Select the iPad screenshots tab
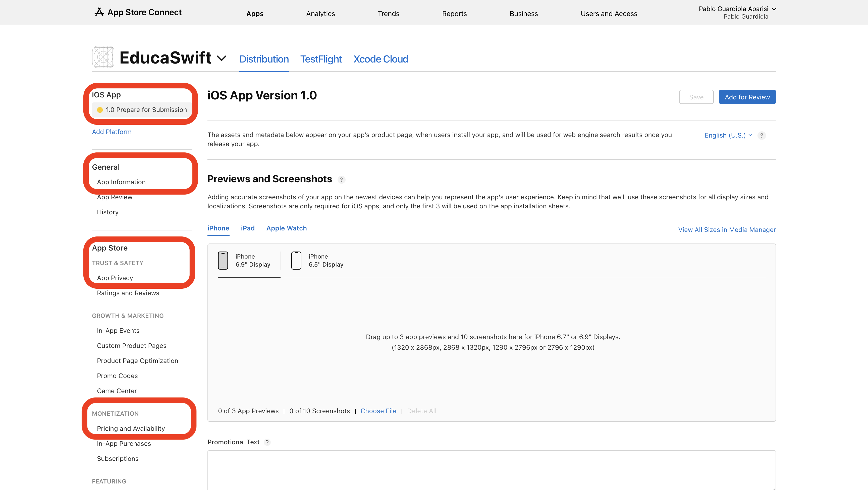The height and width of the screenshot is (490, 868). coord(248,228)
